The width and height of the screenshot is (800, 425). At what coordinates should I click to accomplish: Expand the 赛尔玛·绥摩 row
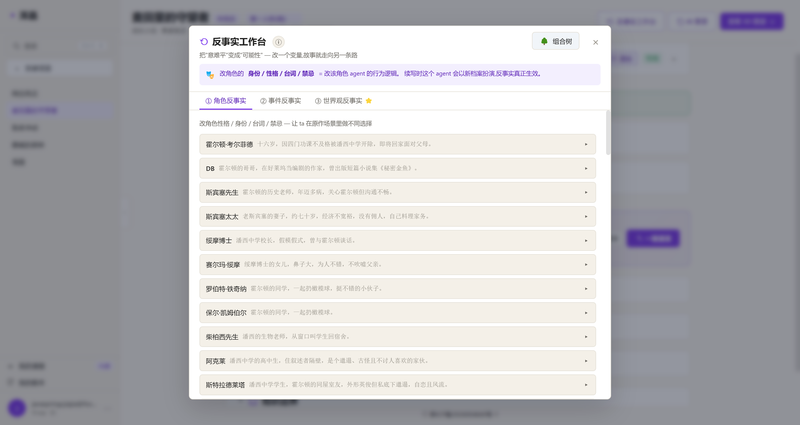point(397,264)
